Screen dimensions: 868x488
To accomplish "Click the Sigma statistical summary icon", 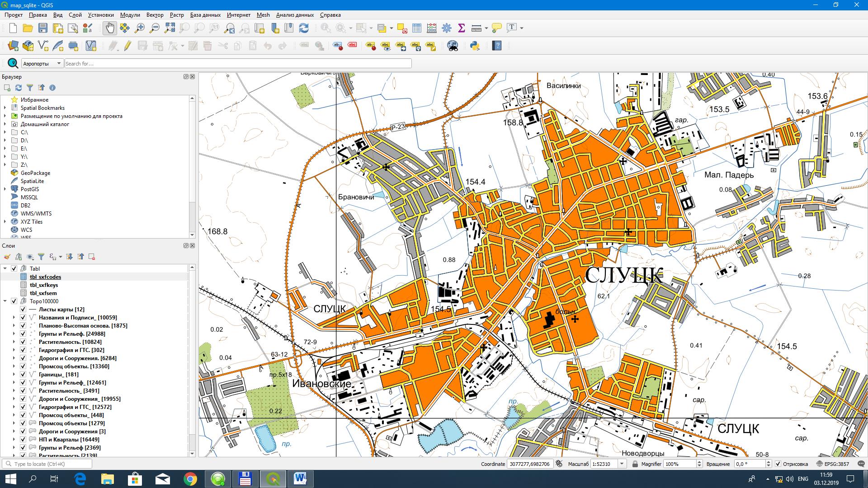I will coord(462,28).
